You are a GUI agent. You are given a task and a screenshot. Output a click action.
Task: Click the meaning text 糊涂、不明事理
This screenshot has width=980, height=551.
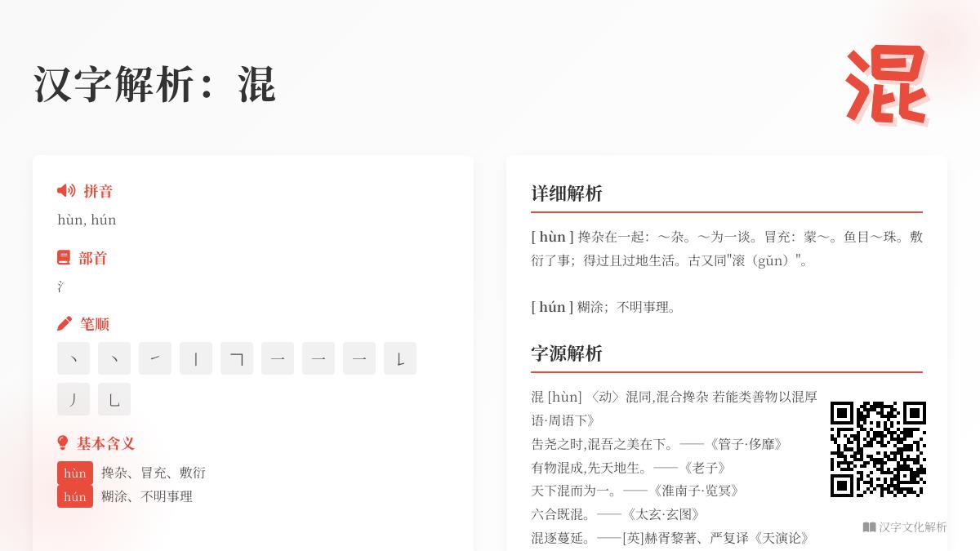(147, 496)
